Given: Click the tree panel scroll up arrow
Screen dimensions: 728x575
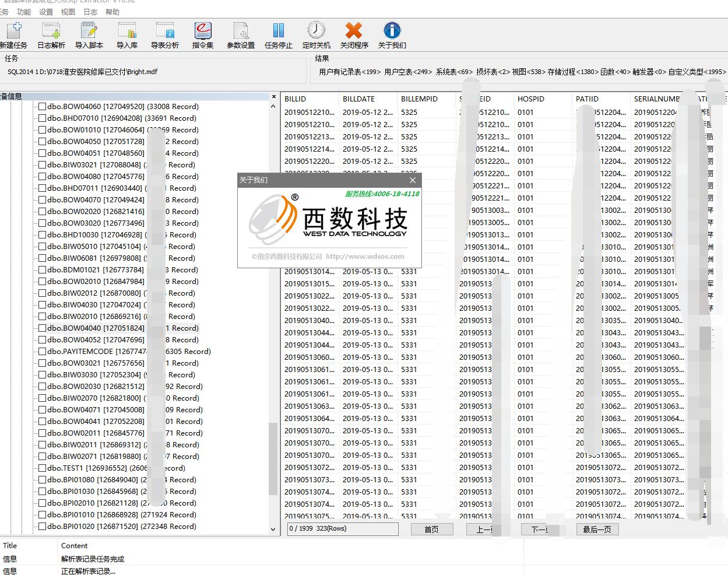Looking at the screenshot, I should pos(273,107).
